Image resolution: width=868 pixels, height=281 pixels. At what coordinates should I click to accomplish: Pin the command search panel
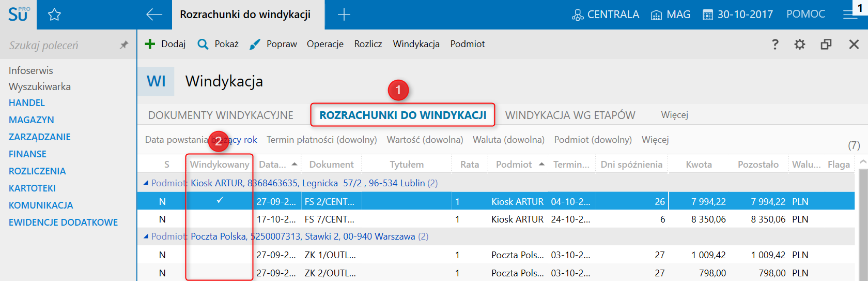(124, 45)
